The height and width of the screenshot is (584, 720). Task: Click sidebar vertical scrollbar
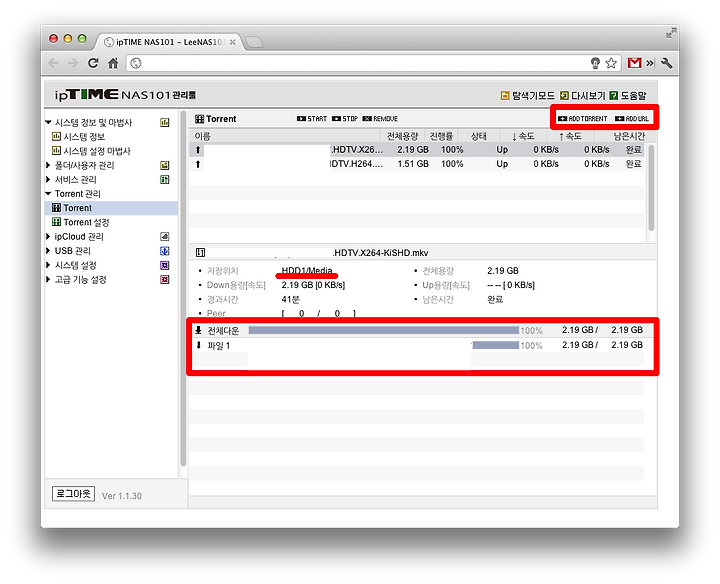pyautogui.click(x=183, y=289)
